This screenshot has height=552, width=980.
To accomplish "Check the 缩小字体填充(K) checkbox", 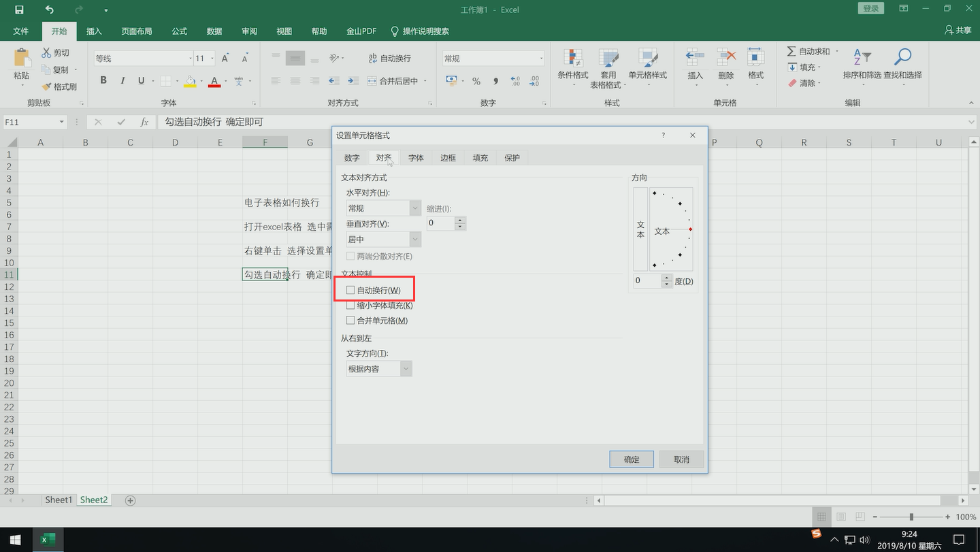I will click(x=350, y=306).
